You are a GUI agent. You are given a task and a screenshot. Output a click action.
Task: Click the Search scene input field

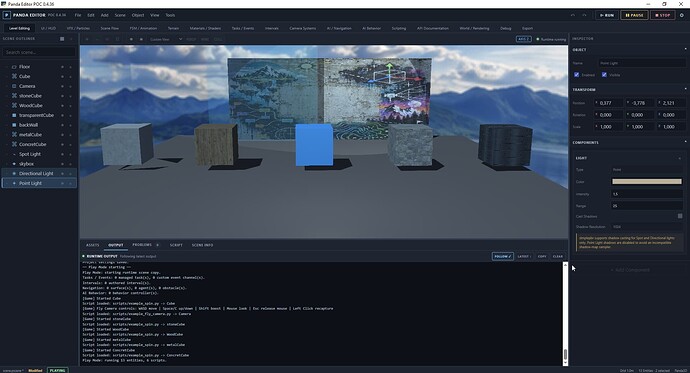pos(39,52)
